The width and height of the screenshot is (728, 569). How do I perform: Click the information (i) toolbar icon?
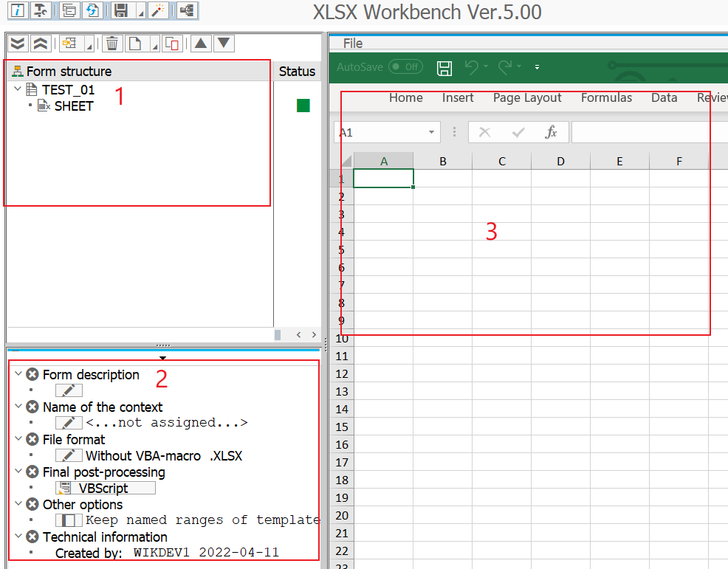pyautogui.click(x=18, y=10)
